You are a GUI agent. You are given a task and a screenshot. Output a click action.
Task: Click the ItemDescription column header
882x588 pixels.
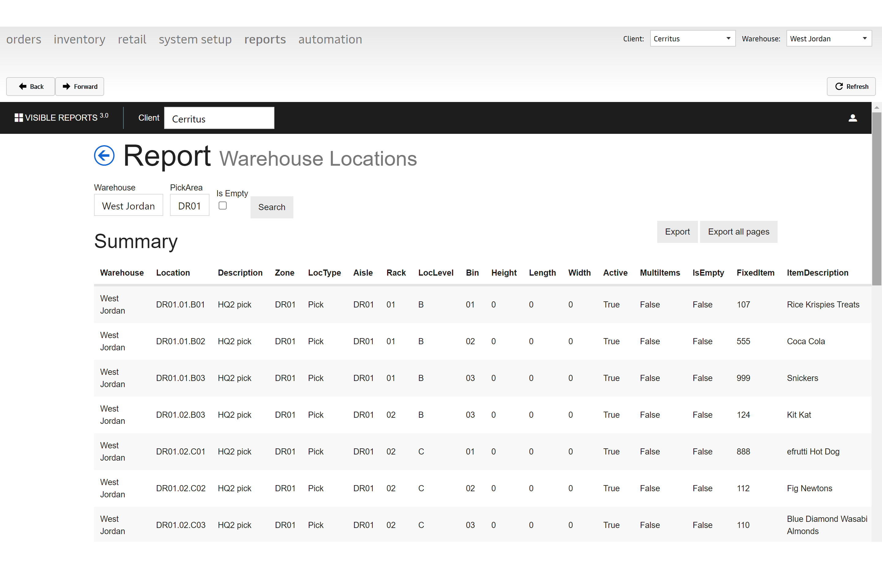pyautogui.click(x=817, y=273)
